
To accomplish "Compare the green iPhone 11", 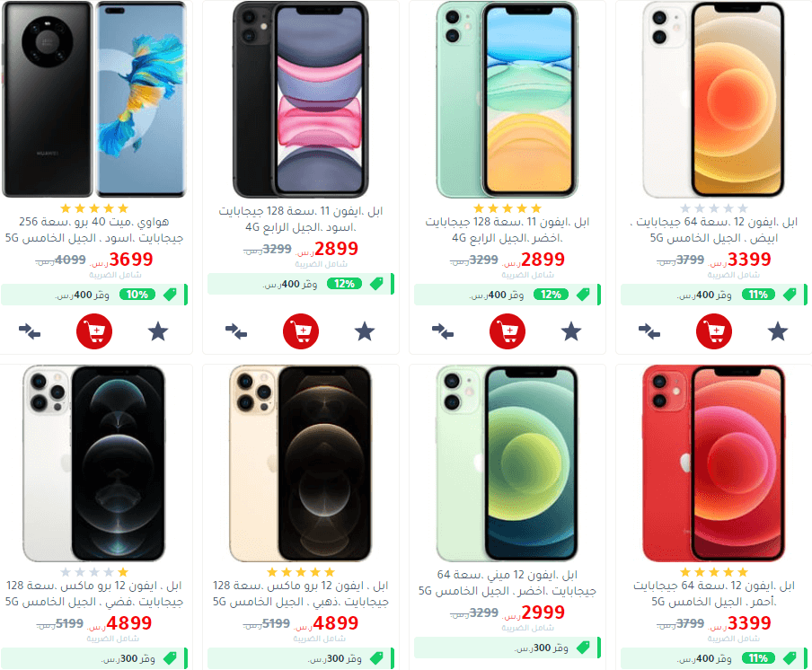I will (443, 331).
